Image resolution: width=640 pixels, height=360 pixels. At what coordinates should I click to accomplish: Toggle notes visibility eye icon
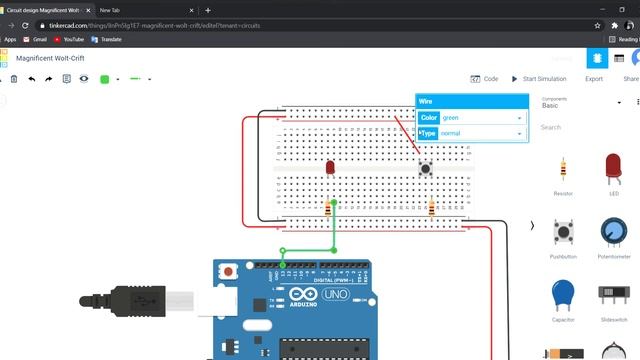click(84, 79)
